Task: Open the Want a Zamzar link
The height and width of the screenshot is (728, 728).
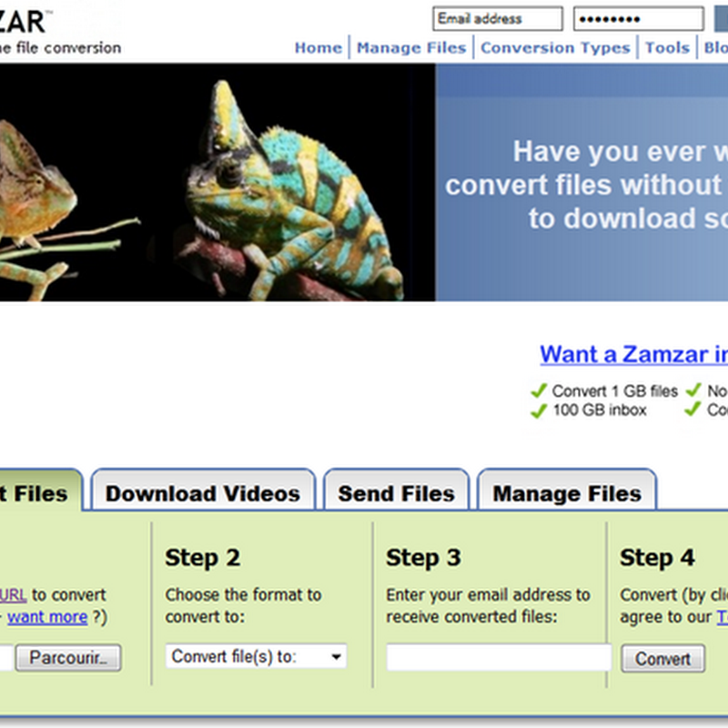Action: [633, 354]
